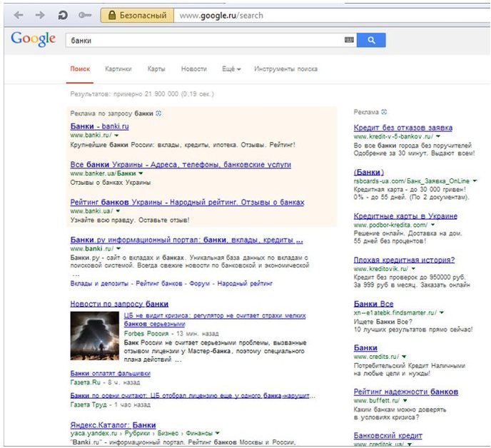491x448 pixels.
Task: Open the Вклады и депозиты sitelink
Action: pos(99,284)
